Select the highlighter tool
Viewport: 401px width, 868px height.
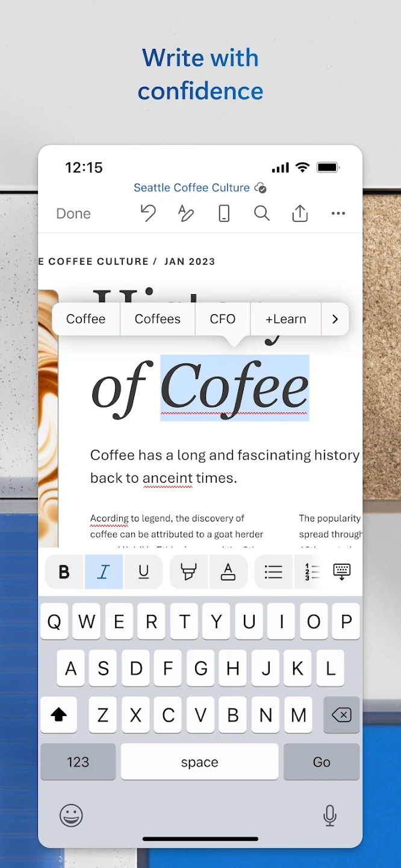(x=189, y=571)
